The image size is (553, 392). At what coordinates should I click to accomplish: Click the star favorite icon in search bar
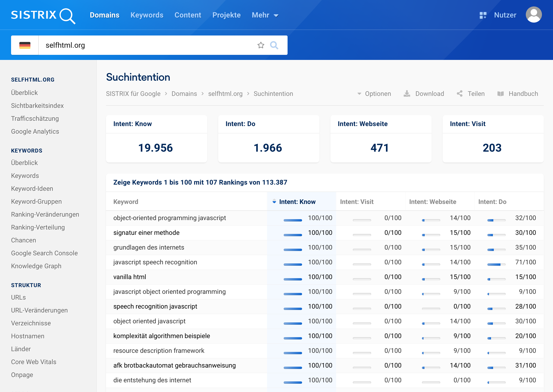click(261, 45)
